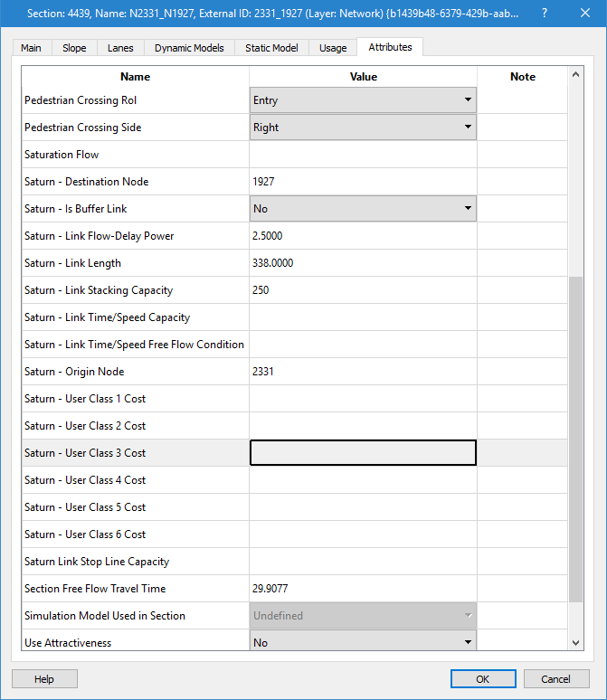The width and height of the screenshot is (607, 700).
Task: Click the Saturn Link Stop Line Capacity value cell
Action: [x=363, y=562]
